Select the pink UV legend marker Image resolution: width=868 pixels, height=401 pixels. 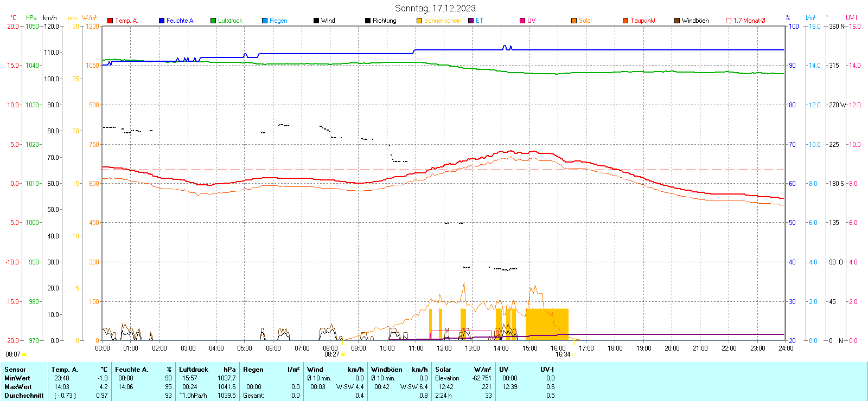tap(522, 21)
